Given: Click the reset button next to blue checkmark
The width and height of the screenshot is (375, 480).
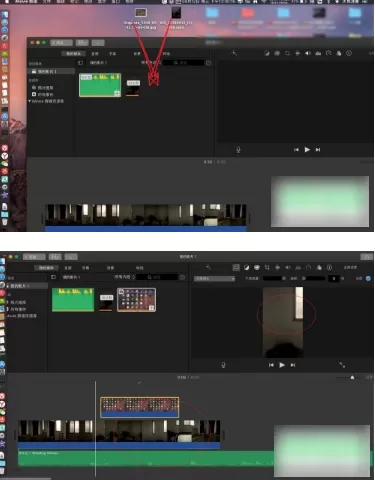Looking at the screenshot, I should [359, 278].
